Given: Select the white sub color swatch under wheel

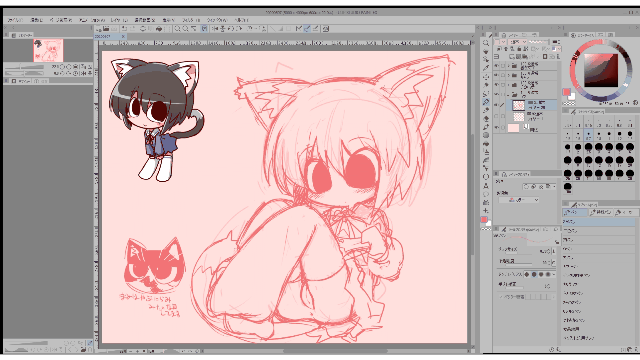Looking at the screenshot, I should [x=572, y=96].
